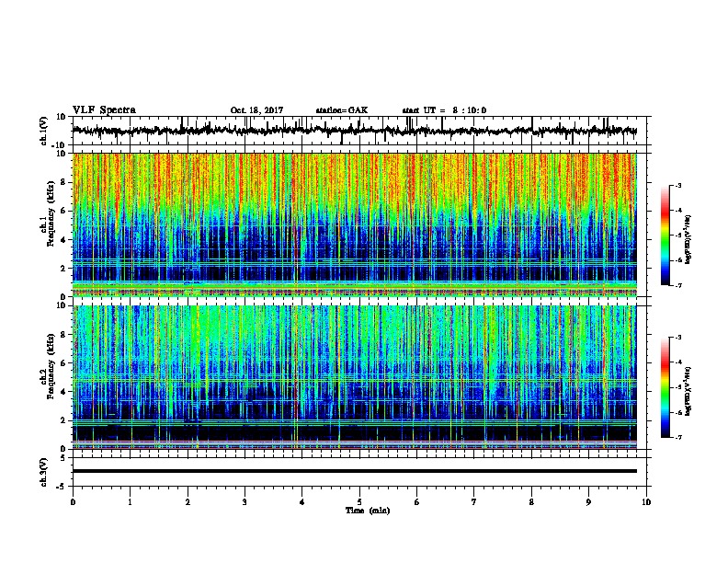This screenshot has height=563, width=728.
Task: Click the "-10" tick on ch.1 voltage axis
Action: click(x=60, y=145)
